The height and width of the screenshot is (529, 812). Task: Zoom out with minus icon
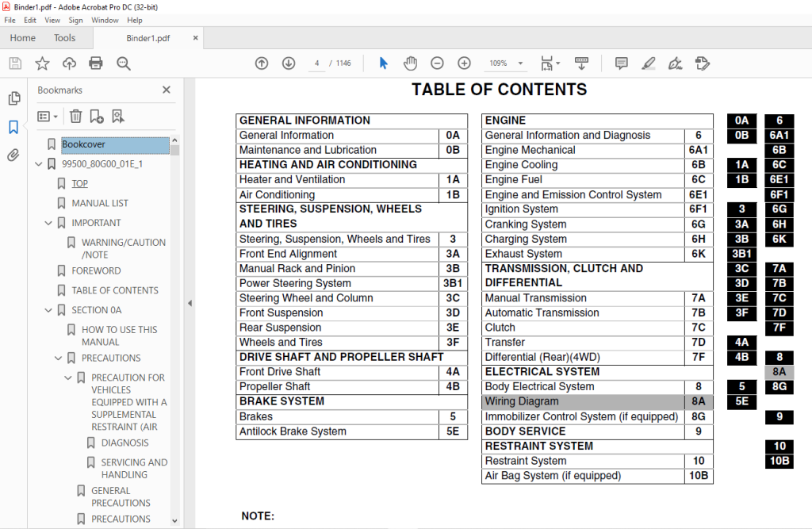[x=437, y=63]
